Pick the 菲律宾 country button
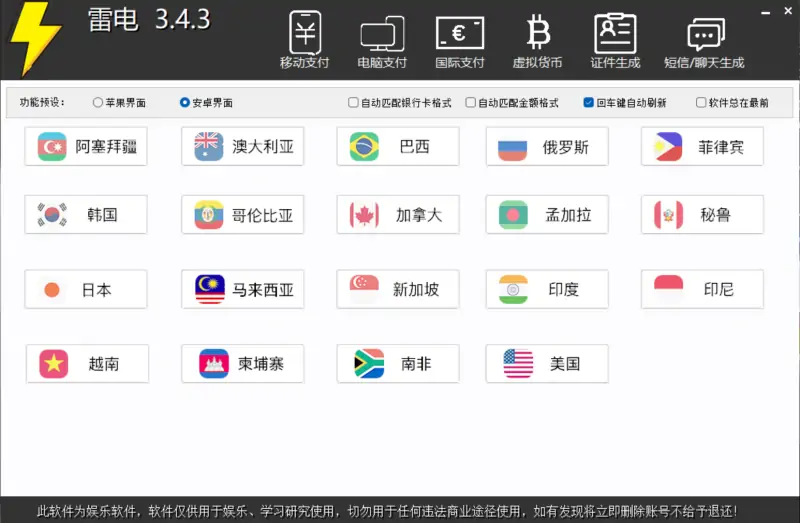800x523 pixels. click(x=702, y=147)
